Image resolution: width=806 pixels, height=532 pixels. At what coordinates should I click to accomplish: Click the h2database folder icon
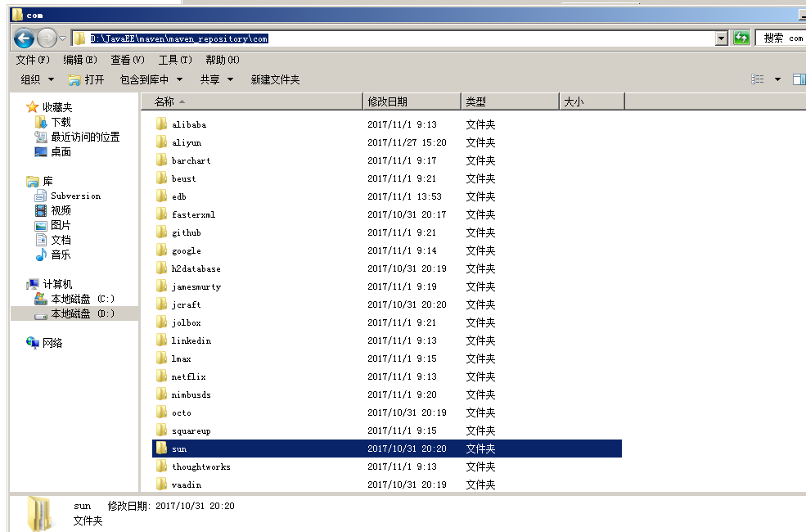[161, 268]
